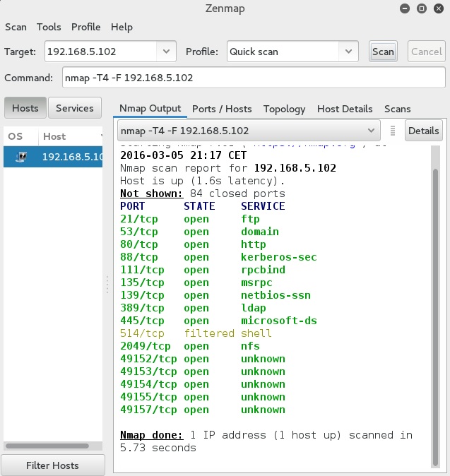450x476 pixels.
Task: Click the STATE column heading in output
Action: [x=199, y=206]
